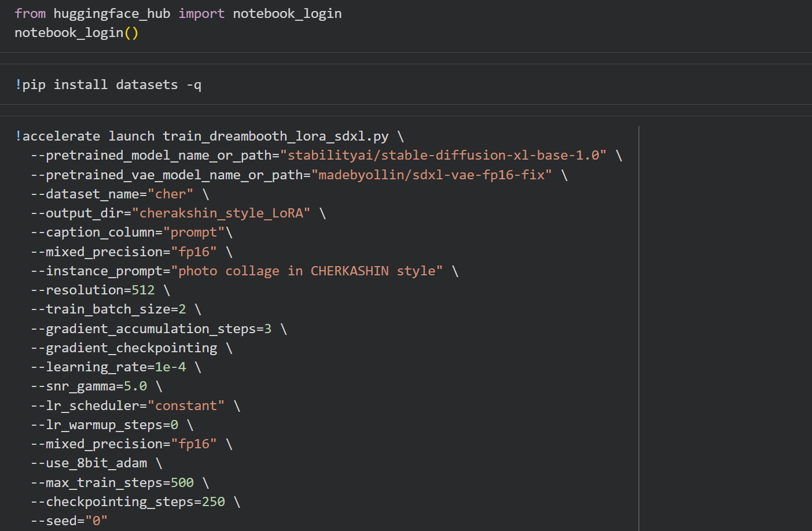Click the learning_rate value 1e-4
Viewport: 812px width, 531px height.
click(x=170, y=367)
